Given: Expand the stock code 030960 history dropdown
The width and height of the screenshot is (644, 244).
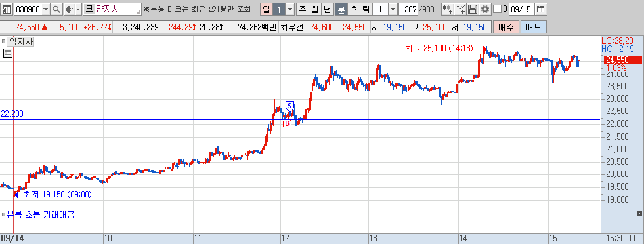Looking at the screenshot, I should pyautogui.click(x=45, y=9).
